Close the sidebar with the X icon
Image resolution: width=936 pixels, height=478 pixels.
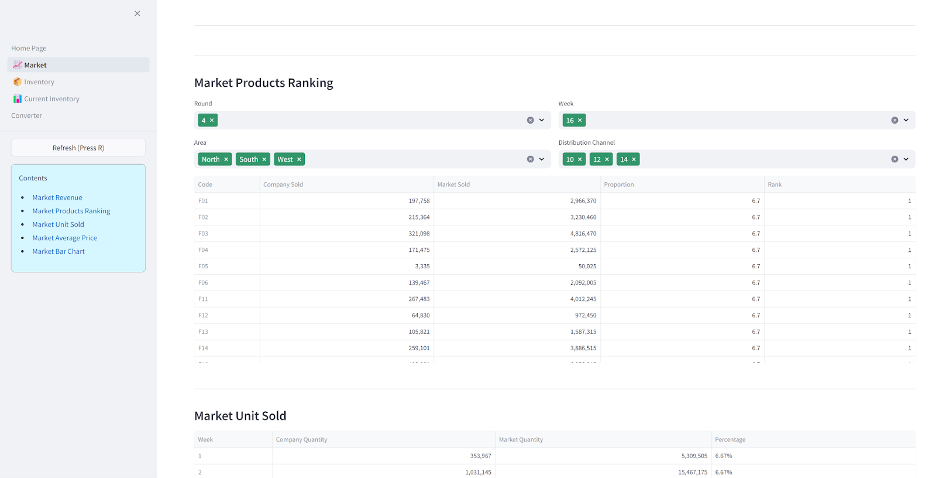pyautogui.click(x=137, y=13)
